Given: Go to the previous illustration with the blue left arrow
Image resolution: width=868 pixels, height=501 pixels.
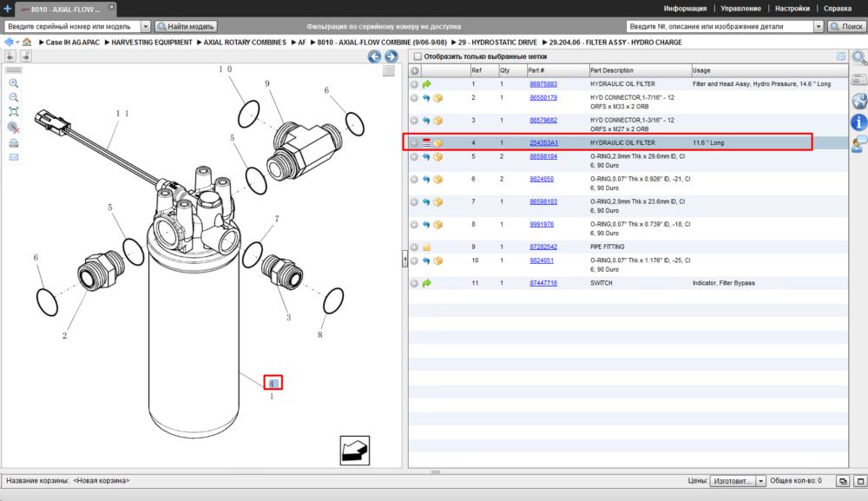Looking at the screenshot, I should tap(374, 56).
